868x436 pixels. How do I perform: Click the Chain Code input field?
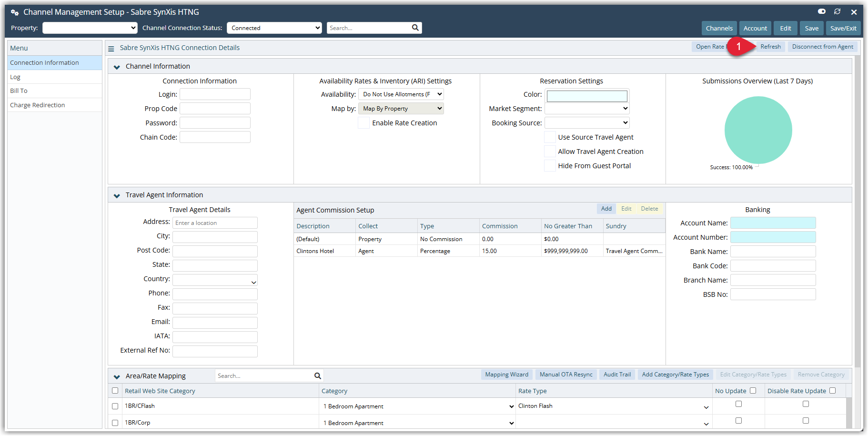coord(215,137)
